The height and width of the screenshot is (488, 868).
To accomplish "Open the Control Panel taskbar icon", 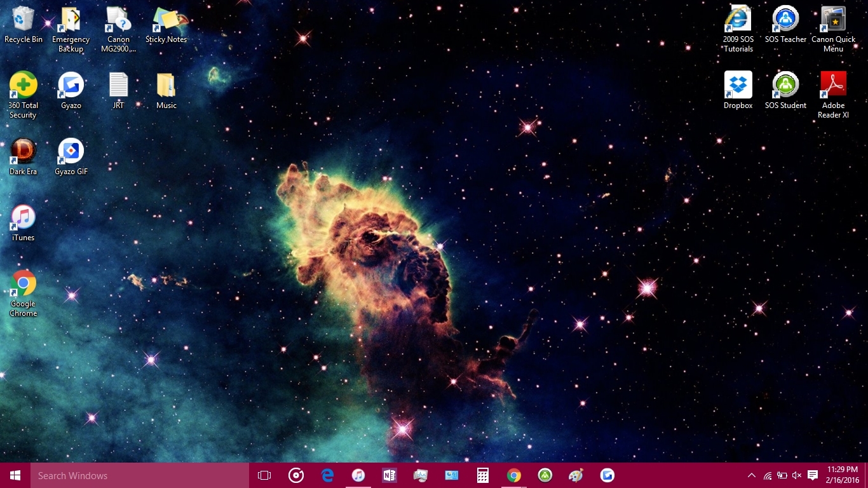I will pos(452,475).
